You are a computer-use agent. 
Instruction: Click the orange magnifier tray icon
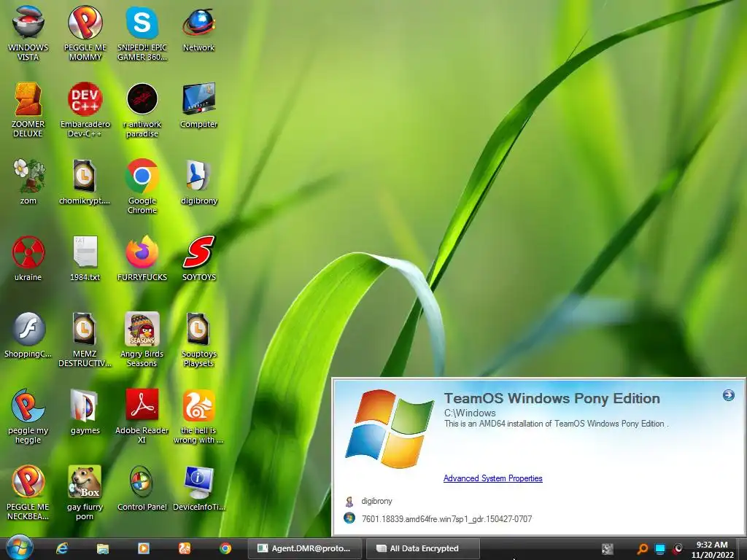642,549
